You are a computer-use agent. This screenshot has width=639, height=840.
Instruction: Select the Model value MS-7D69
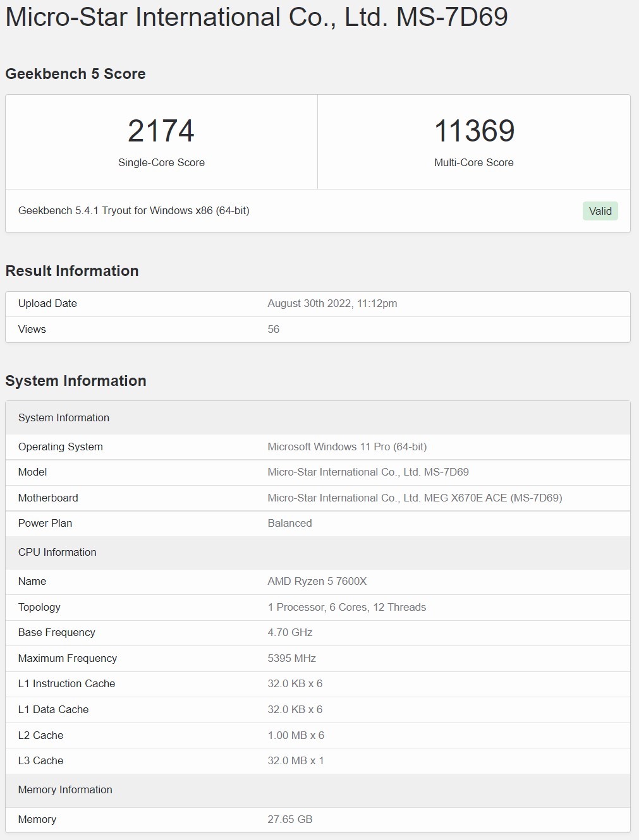368,472
